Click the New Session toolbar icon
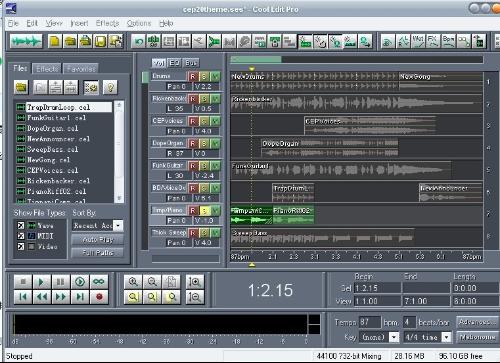500x363 pixels. coord(55,41)
